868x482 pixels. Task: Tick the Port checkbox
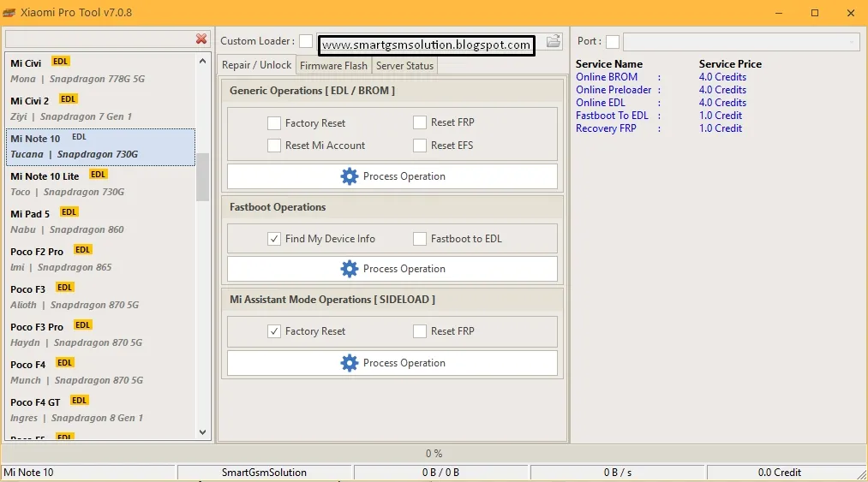pyautogui.click(x=613, y=41)
